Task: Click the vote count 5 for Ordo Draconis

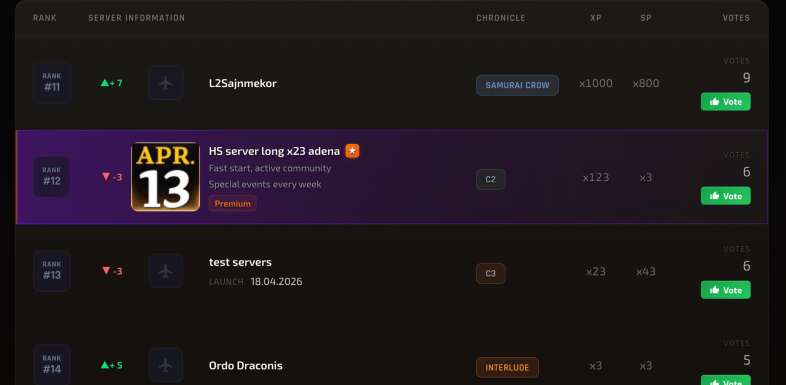Action: point(746,360)
